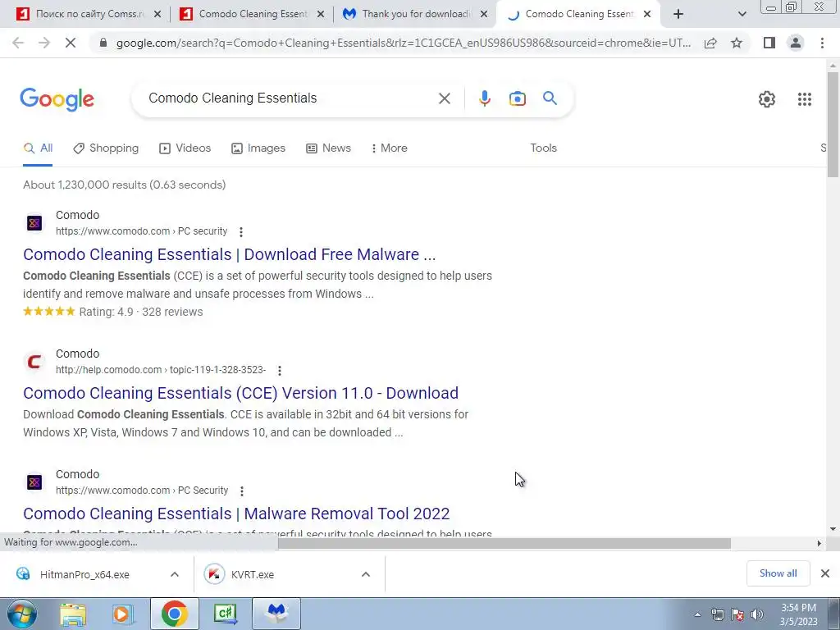Stop loading the page
Viewport: 840px width, 630px height.
tap(71, 43)
